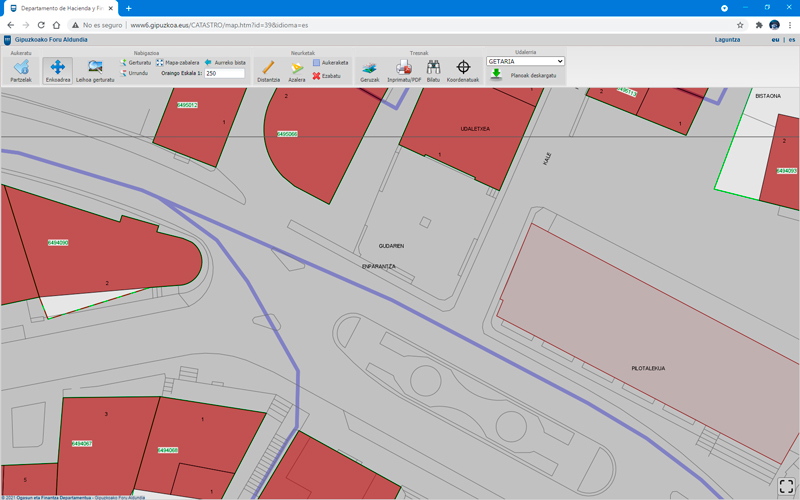
Task: Choose Leihoa gerturatu window zoom tool
Action: pyautogui.click(x=95, y=69)
